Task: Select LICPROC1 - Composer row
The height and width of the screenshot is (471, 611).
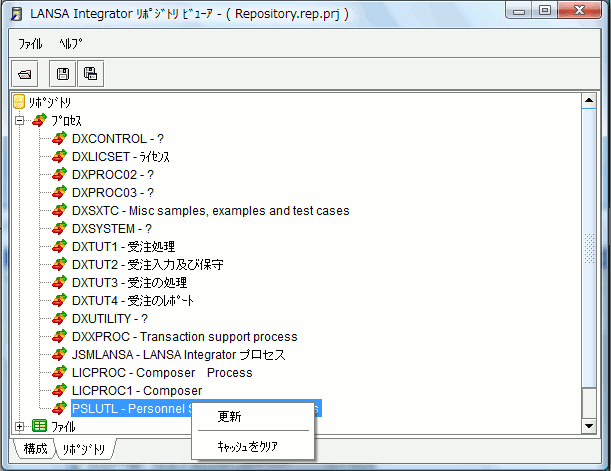Action: (137, 390)
